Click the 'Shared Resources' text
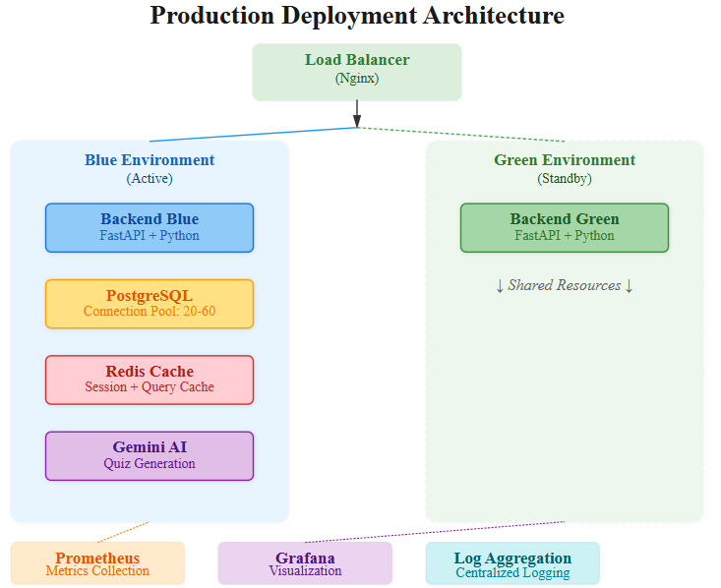Screen dimensions: 721x588 565,285
